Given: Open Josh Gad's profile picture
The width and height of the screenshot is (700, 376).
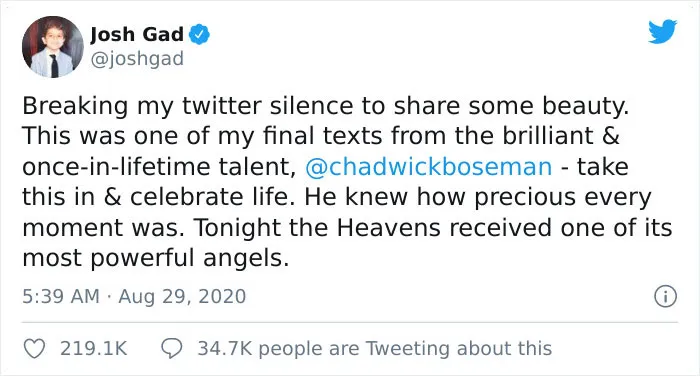Looking at the screenshot, I should click(x=53, y=47).
